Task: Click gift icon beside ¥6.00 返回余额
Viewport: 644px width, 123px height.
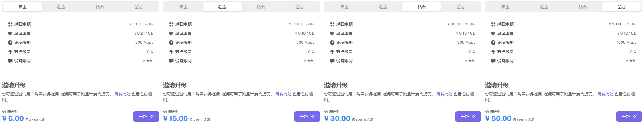Action: click(x=10, y=24)
